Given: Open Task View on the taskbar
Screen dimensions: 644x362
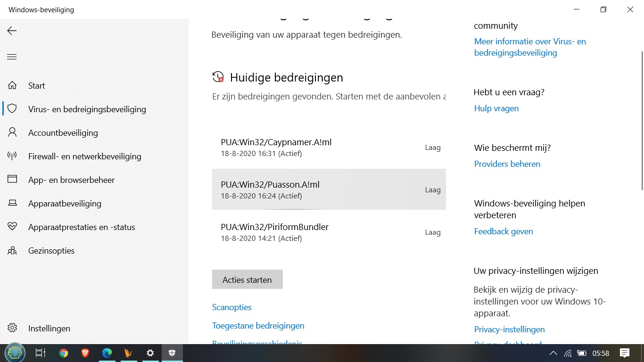Looking at the screenshot, I should 41,353.
